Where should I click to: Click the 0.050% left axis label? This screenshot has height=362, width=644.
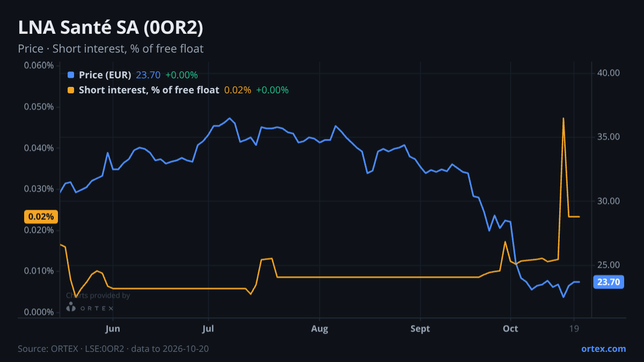[39, 107]
